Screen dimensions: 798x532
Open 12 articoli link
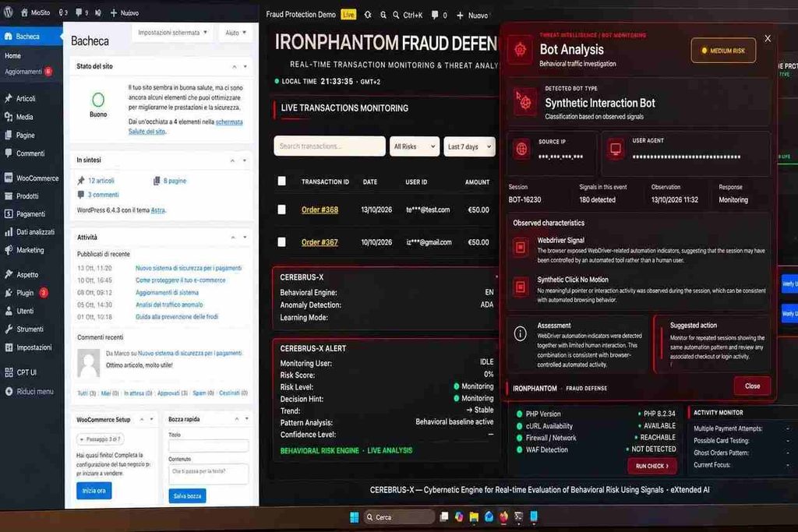click(101, 181)
